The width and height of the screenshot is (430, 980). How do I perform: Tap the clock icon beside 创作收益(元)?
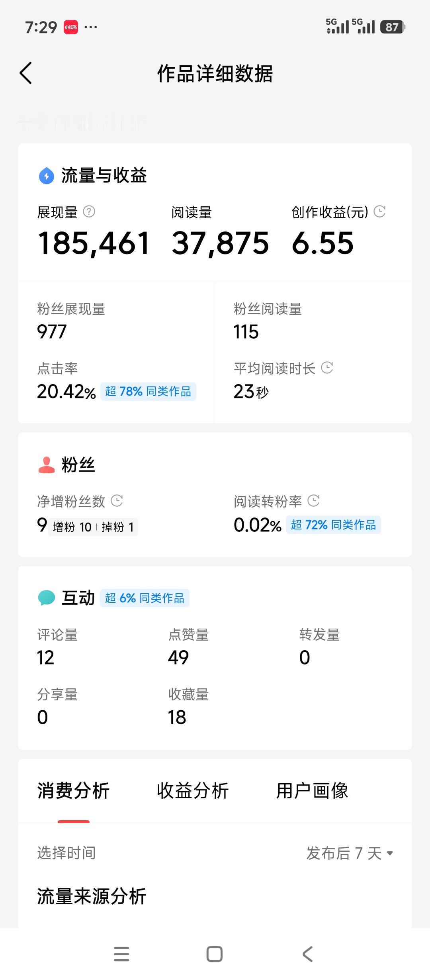[380, 212]
